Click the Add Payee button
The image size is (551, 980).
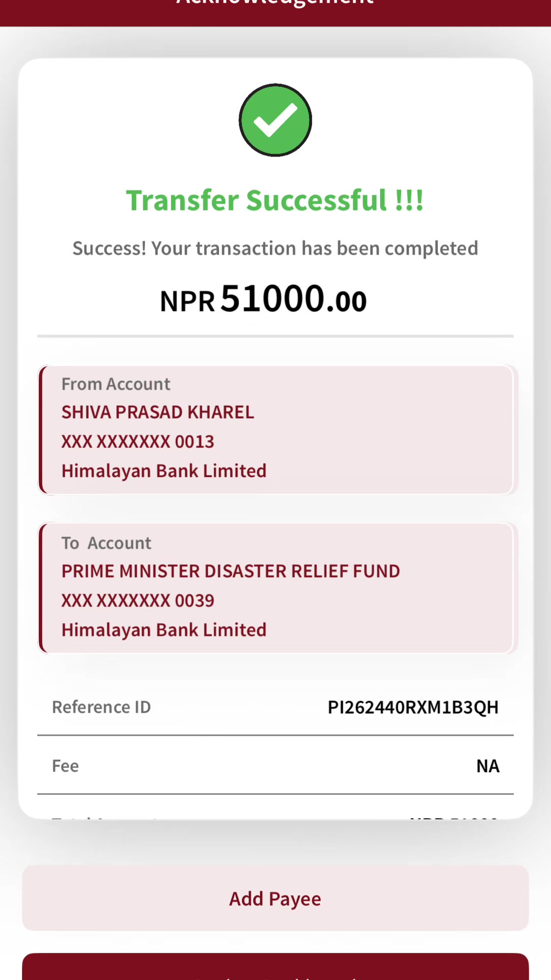coord(275,898)
